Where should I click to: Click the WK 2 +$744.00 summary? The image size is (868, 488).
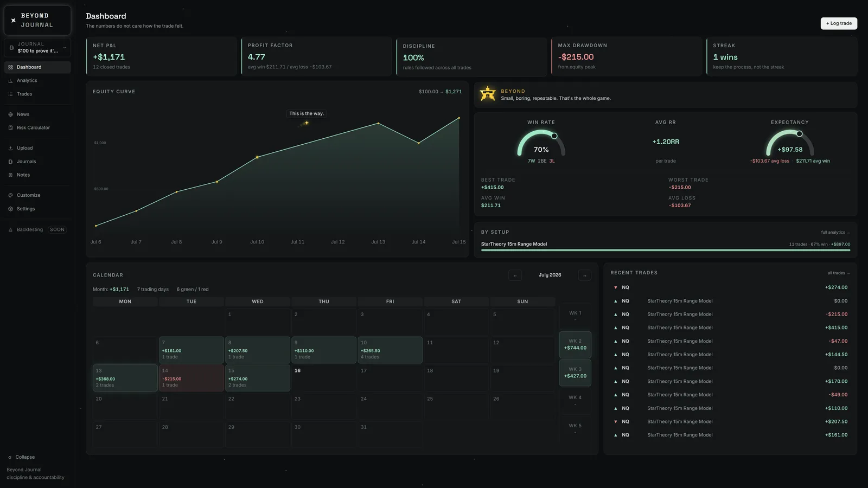575,345
